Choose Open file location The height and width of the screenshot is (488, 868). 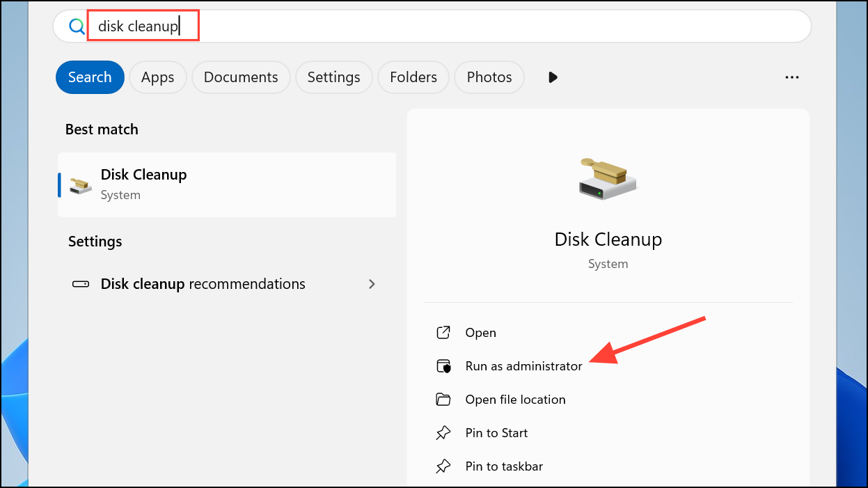pyautogui.click(x=515, y=400)
